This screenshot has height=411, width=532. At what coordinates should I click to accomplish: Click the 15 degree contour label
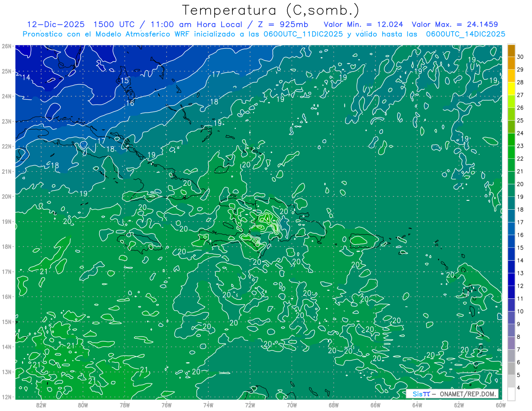tap(125, 81)
